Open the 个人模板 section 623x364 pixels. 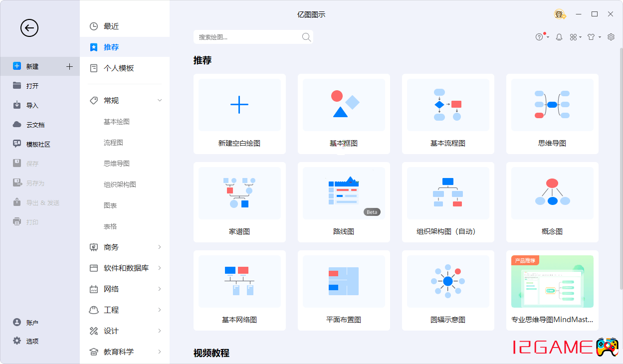click(119, 68)
